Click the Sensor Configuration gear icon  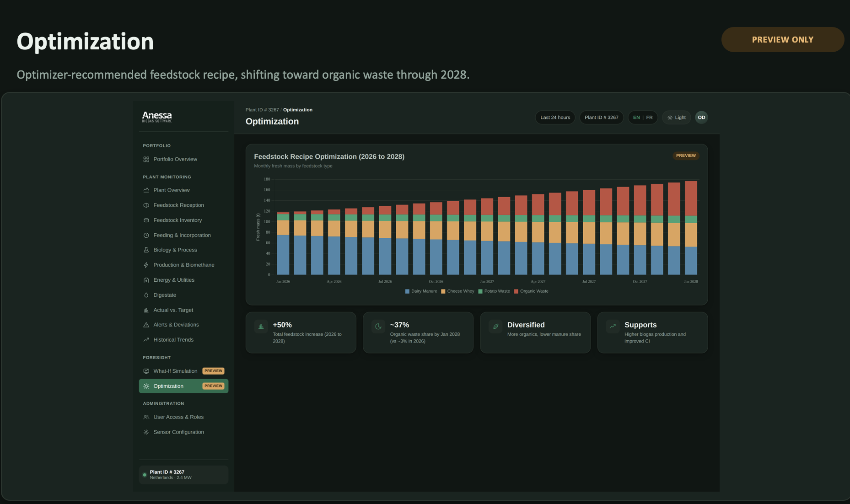pyautogui.click(x=146, y=432)
